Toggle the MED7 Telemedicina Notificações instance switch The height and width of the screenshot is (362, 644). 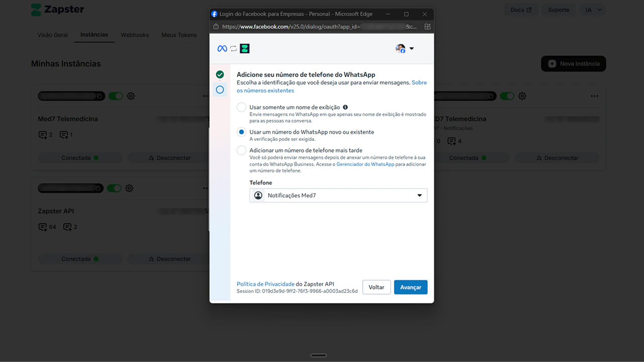(x=507, y=96)
